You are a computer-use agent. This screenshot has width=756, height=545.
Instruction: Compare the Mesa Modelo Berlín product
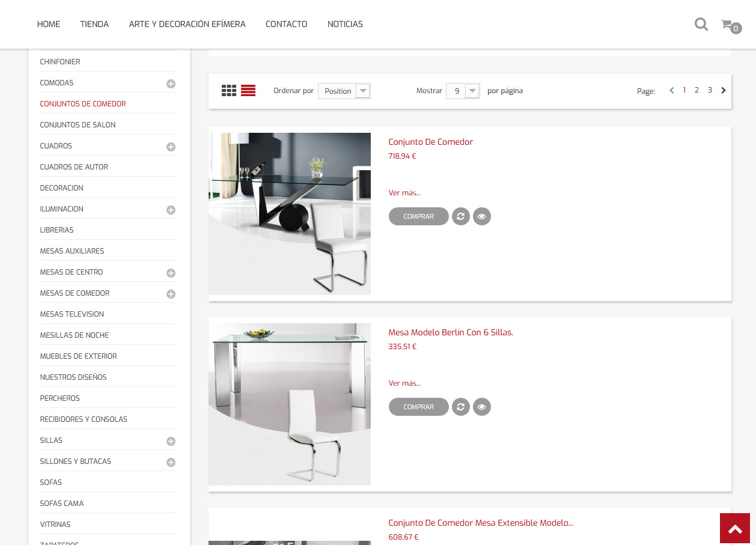click(x=461, y=407)
